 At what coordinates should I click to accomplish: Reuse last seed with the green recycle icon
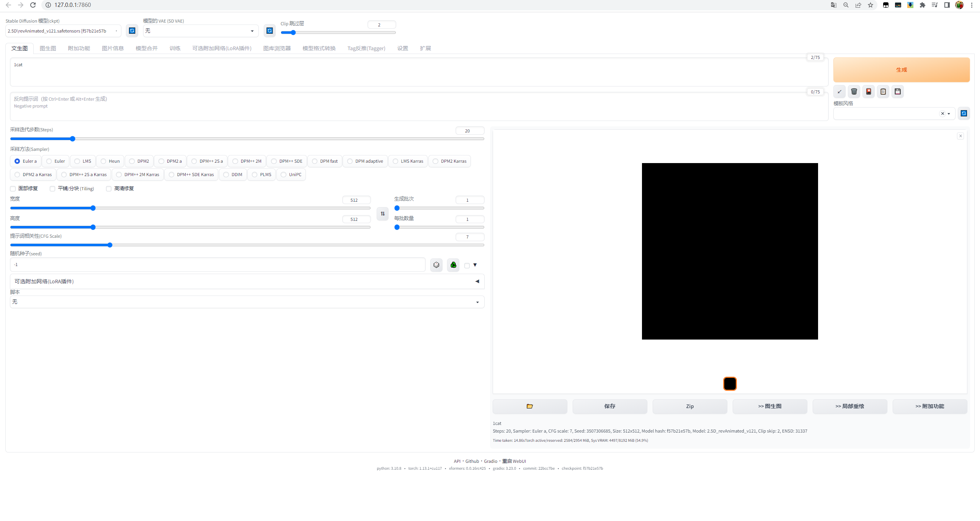(453, 265)
